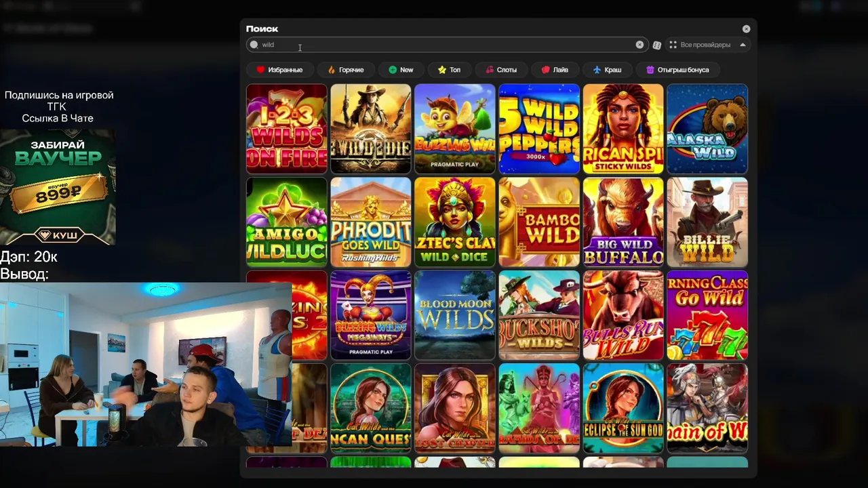Viewport: 868px width, 488px height.
Task: Open Alaska Wild game tile
Action: 707,129
